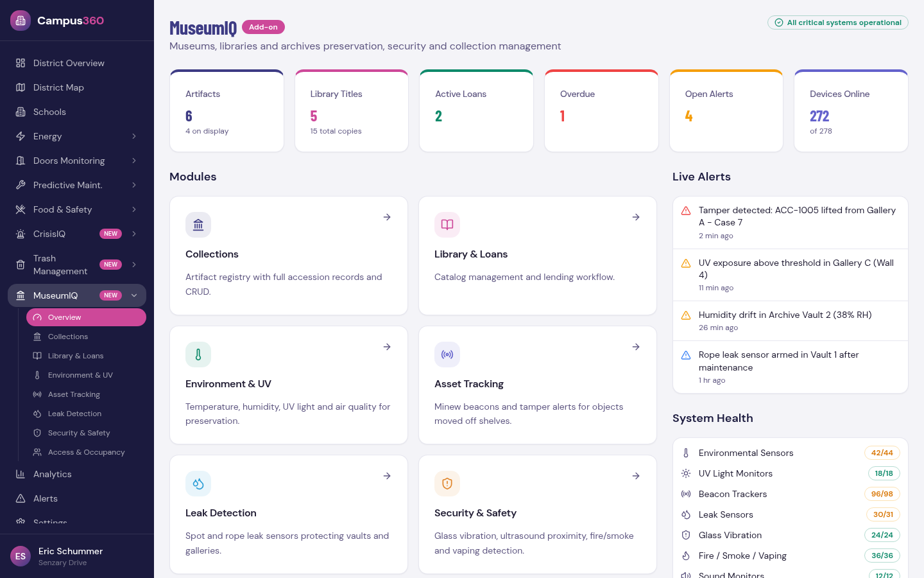Open Library & Loans submenu item
Image resolution: width=924 pixels, height=578 pixels.
86,356
